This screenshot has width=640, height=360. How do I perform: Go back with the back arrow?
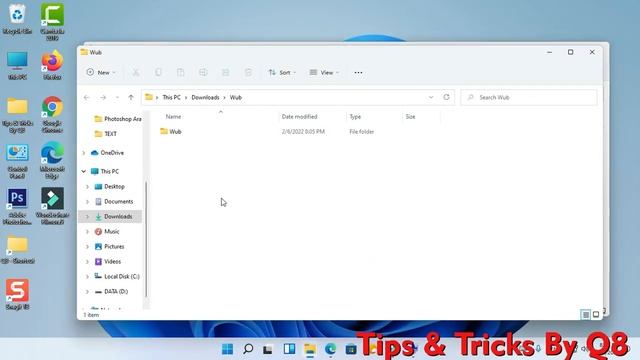(87, 98)
